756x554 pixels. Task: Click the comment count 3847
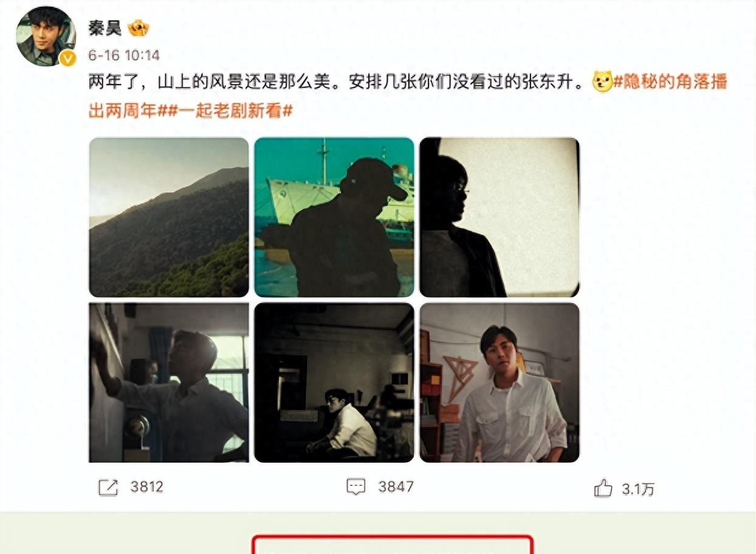coord(396,487)
